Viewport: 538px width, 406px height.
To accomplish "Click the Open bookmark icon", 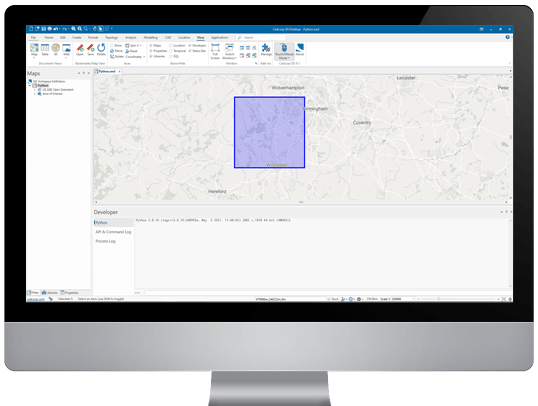I will [80, 50].
